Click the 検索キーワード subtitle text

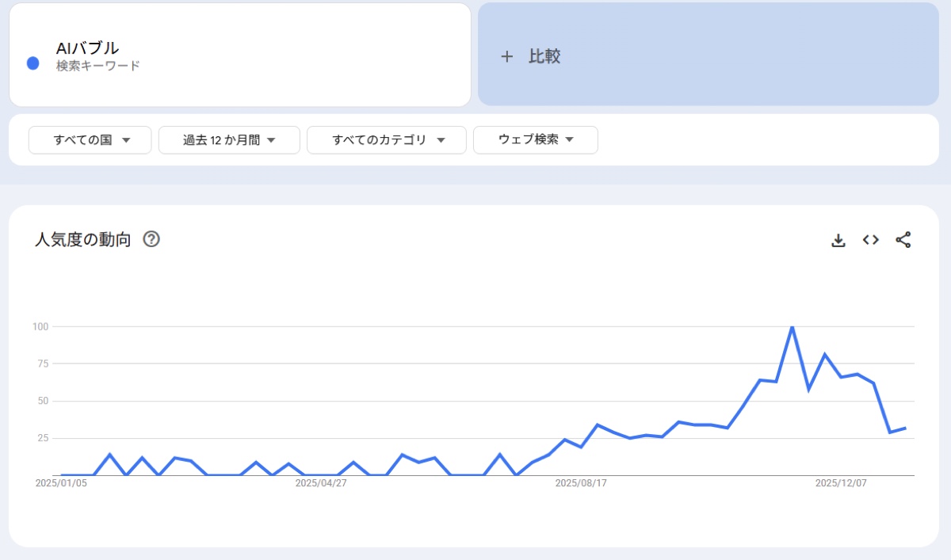point(97,66)
